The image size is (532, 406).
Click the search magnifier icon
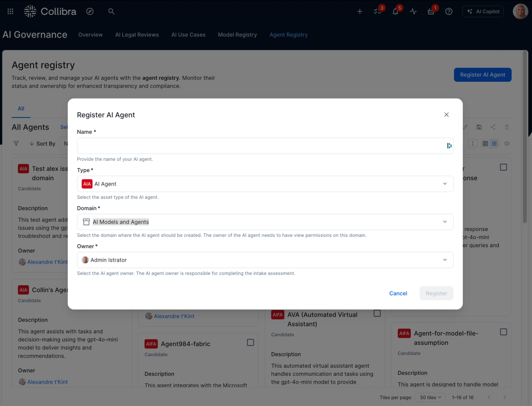[x=111, y=11]
